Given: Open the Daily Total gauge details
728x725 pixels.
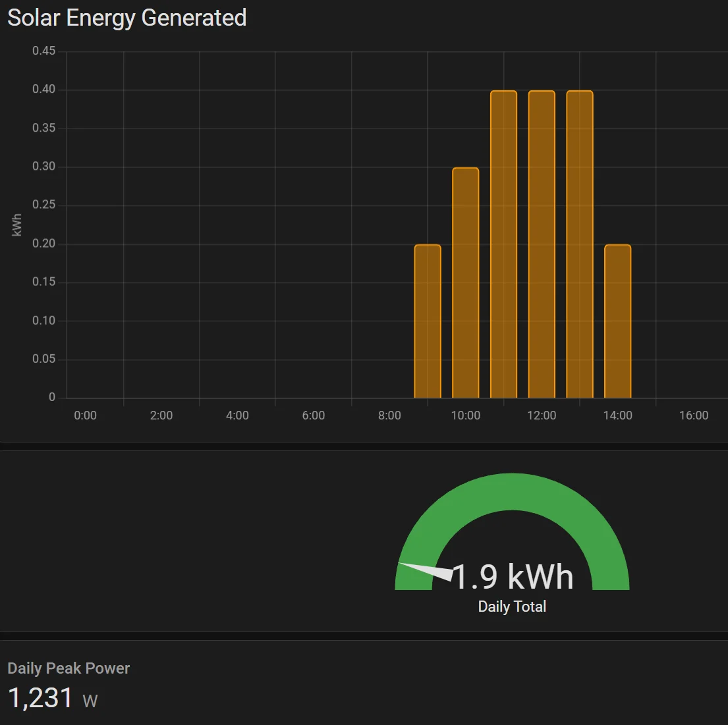Looking at the screenshot, I should (512, 543).
